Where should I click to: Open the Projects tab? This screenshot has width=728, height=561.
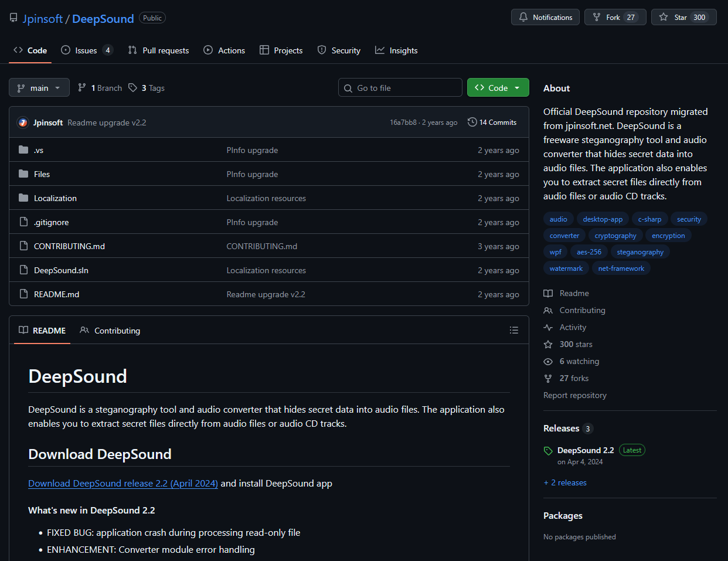coord(281,50)
